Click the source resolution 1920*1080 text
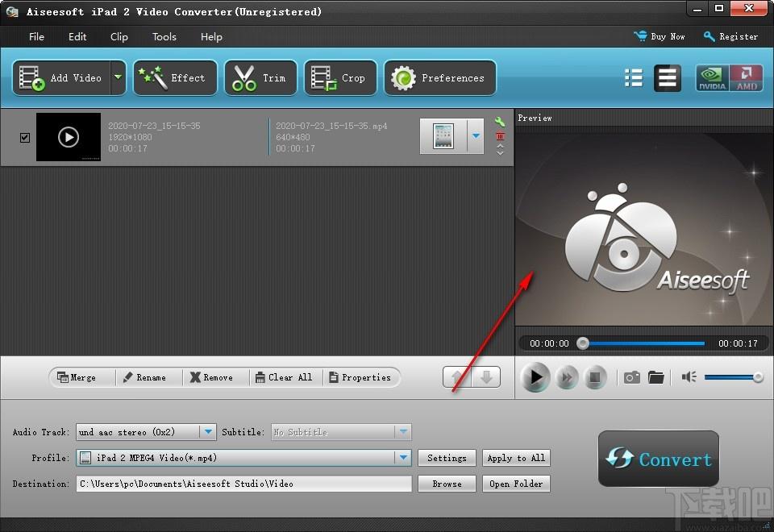774x532 pixels. click(x=130, y=137)
